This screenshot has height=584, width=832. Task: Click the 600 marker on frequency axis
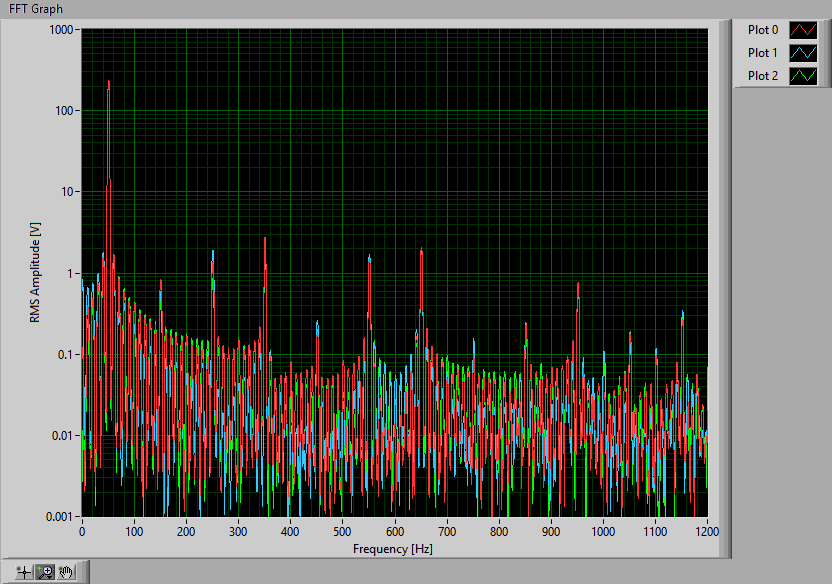[x=394, y=533]
